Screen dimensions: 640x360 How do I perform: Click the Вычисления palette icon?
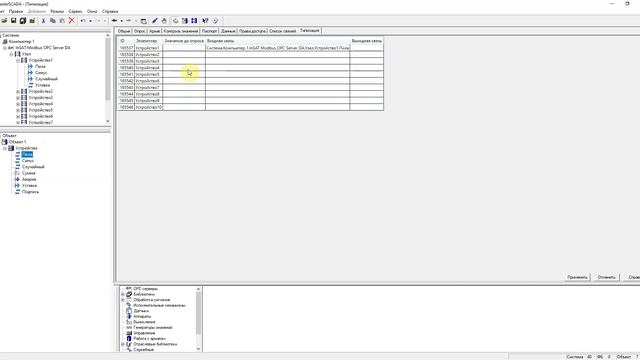tap(129, 322)
